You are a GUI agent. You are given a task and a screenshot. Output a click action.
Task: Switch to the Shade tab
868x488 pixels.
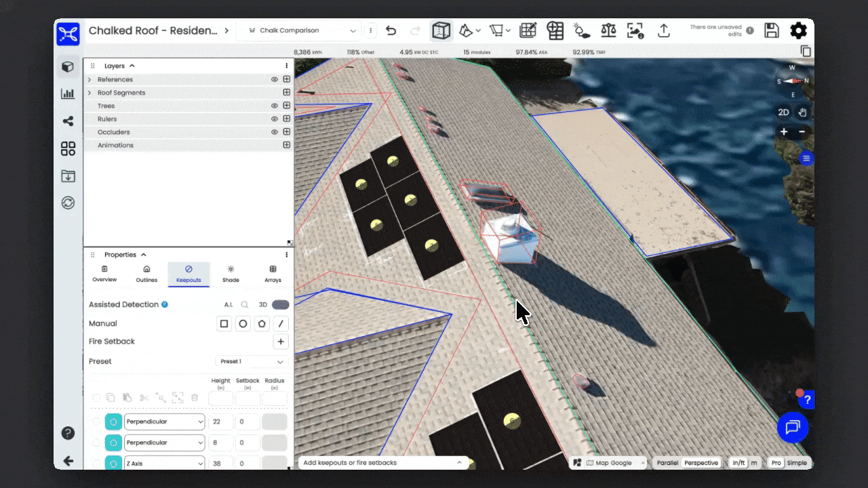(x=231, y=274)
